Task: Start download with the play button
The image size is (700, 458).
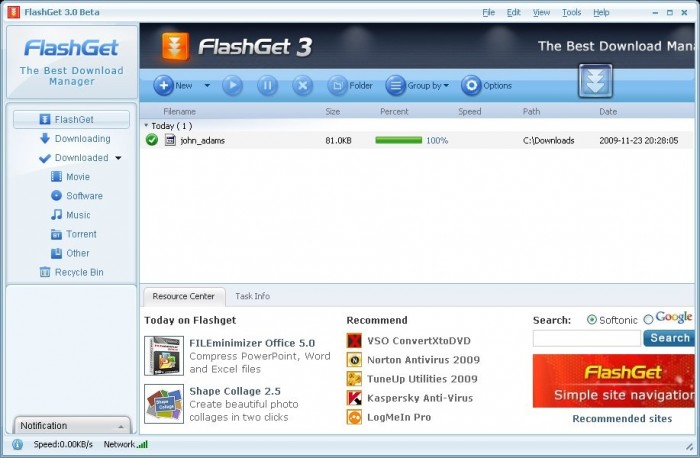Action: 233,85
